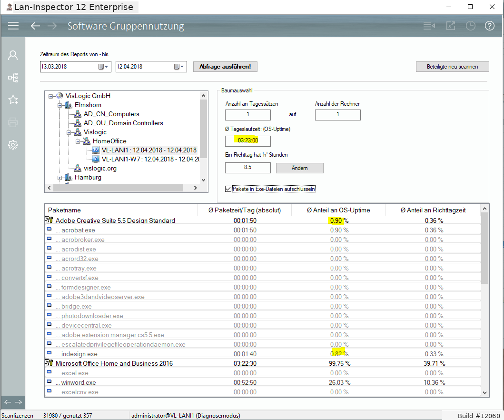The image size is (504, 420).
Task: Click the Hamburg location icon
Action: [69, 177]
